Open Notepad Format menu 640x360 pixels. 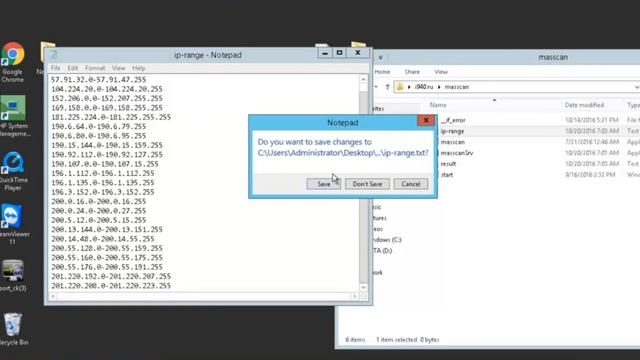[95, 68]
